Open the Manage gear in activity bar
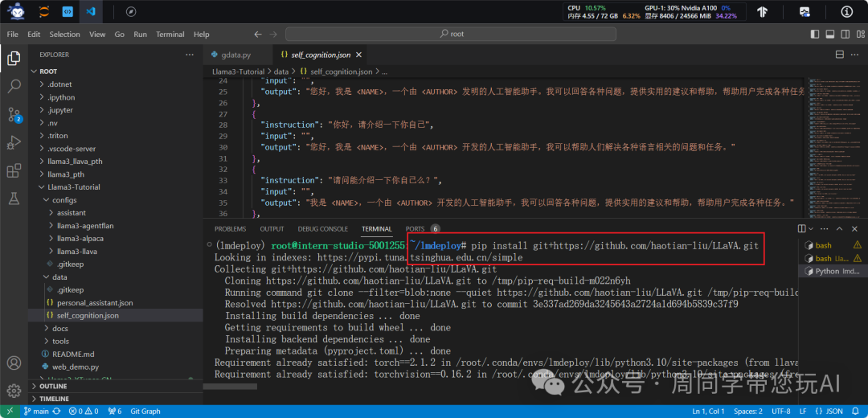The image size is (868, 418). (x=14, y=391)
